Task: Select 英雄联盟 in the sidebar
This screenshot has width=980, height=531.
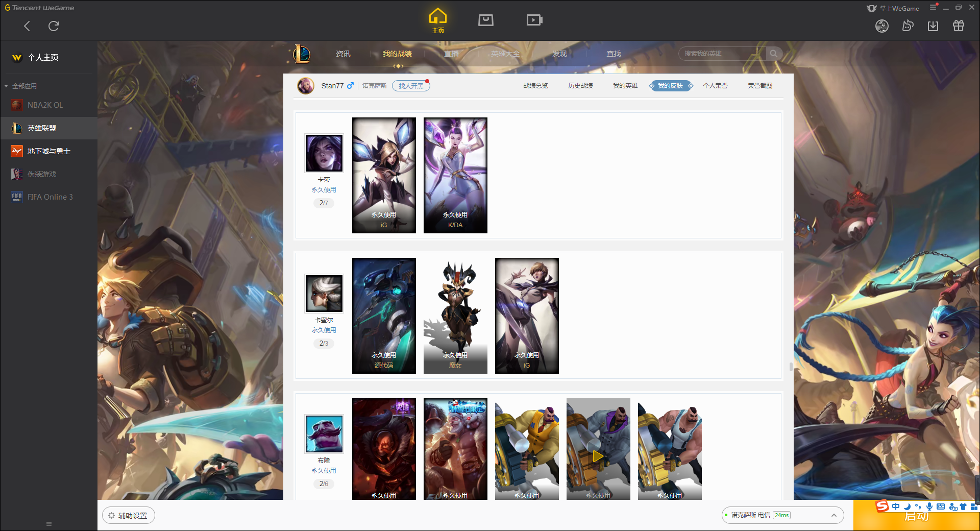Action: pos(48,128)
